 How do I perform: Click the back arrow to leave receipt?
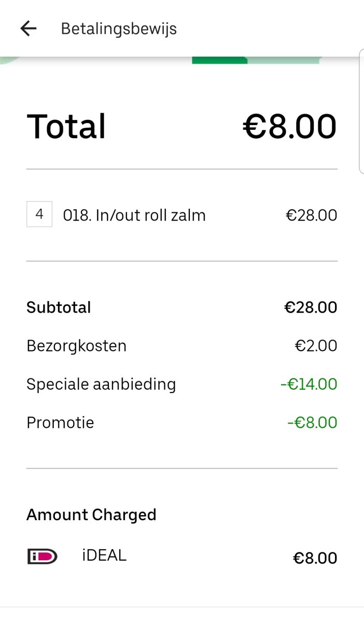(x=27, y=29)
